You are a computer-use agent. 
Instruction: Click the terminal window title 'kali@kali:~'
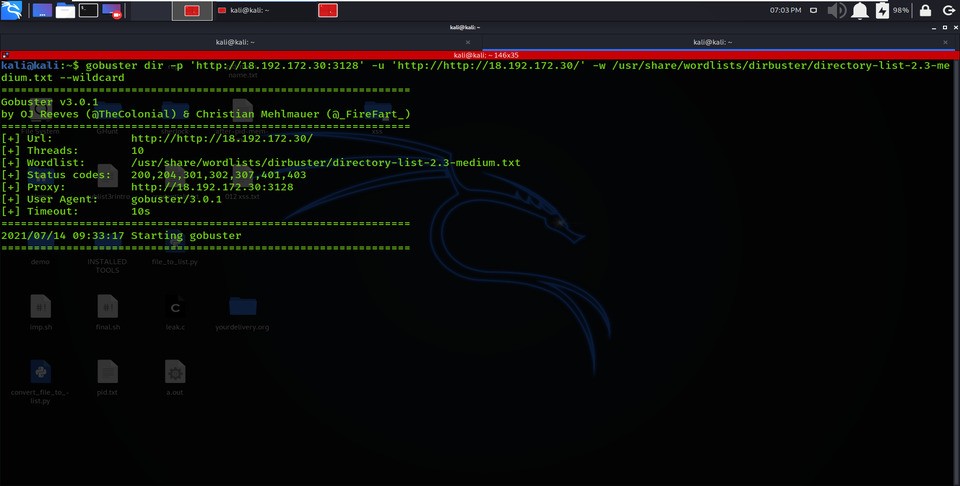click(465, 28)
